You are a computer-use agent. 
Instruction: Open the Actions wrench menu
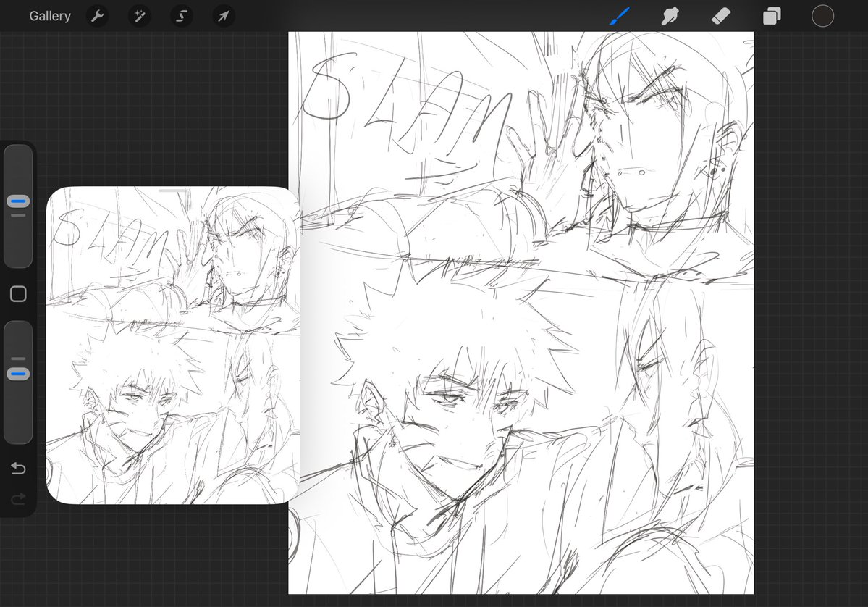coord(98,16)
